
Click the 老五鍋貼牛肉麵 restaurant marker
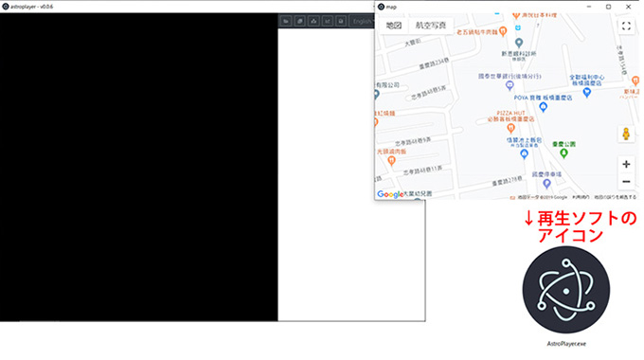(503, 31)
